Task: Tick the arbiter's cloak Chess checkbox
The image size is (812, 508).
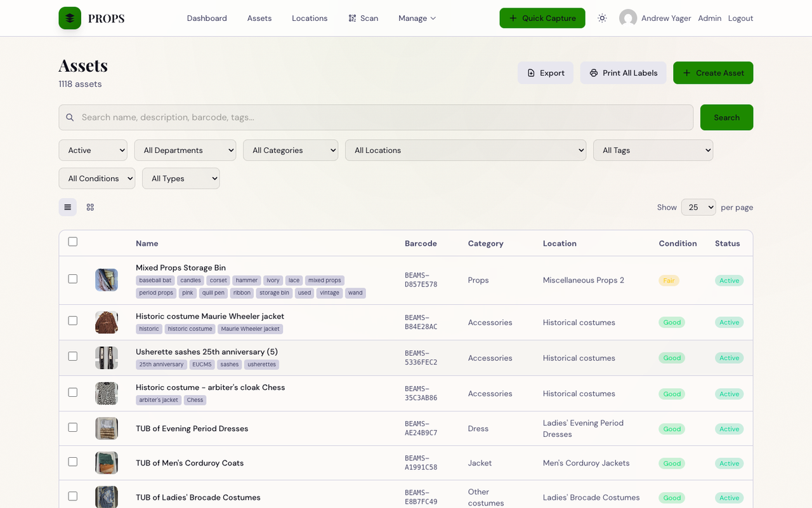Action: [x=73, y=392]
